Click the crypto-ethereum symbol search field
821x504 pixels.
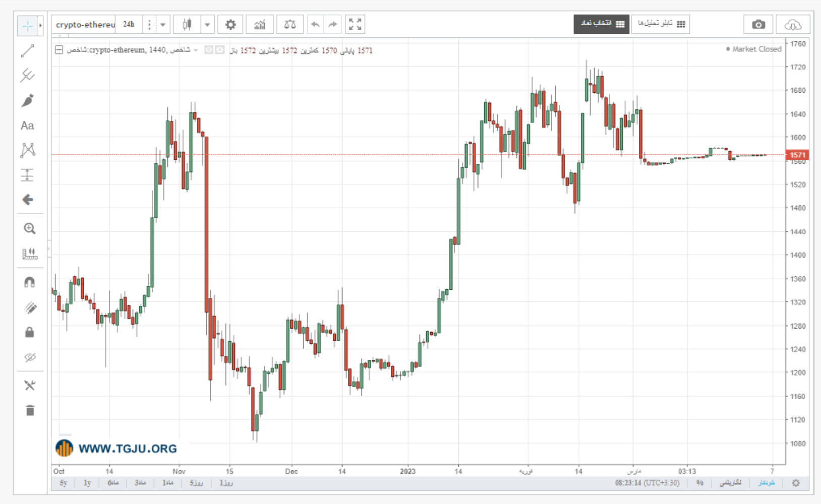84,24
